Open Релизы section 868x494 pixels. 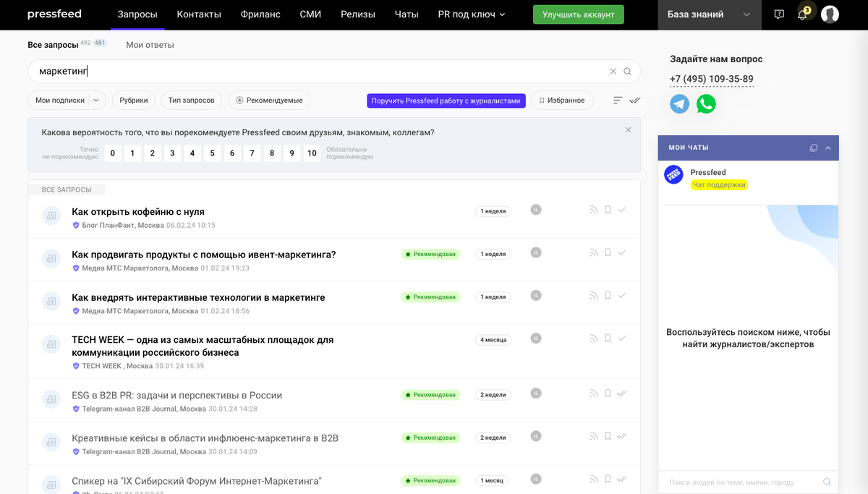[358, 14]
